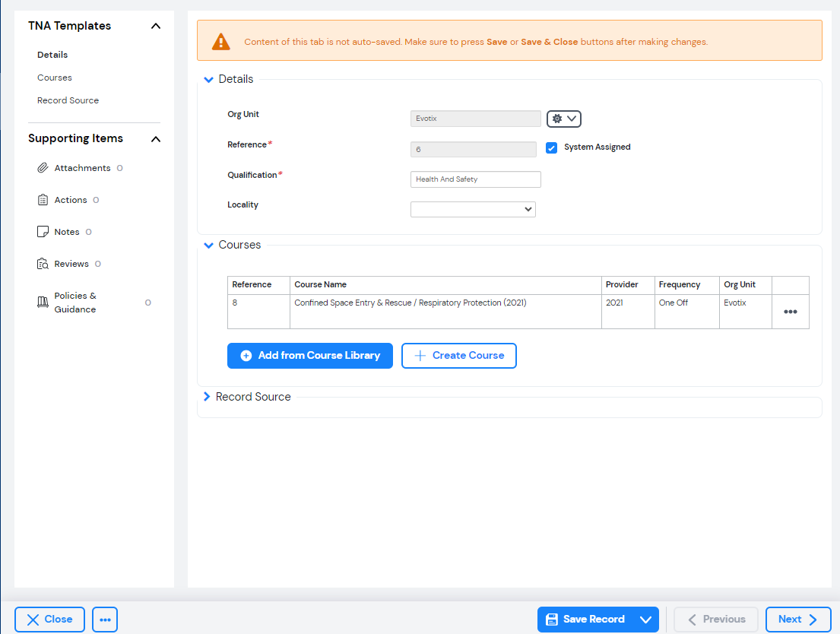Click the Add from Course Library button
The width and height of the screenshot is (840, 634).
309,355
